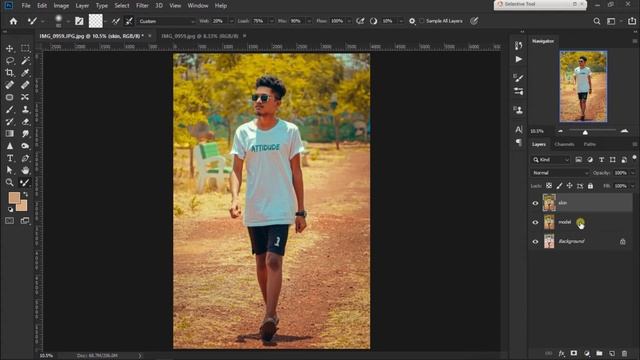Select the Rectangular Marquee tool

(25, 49)
